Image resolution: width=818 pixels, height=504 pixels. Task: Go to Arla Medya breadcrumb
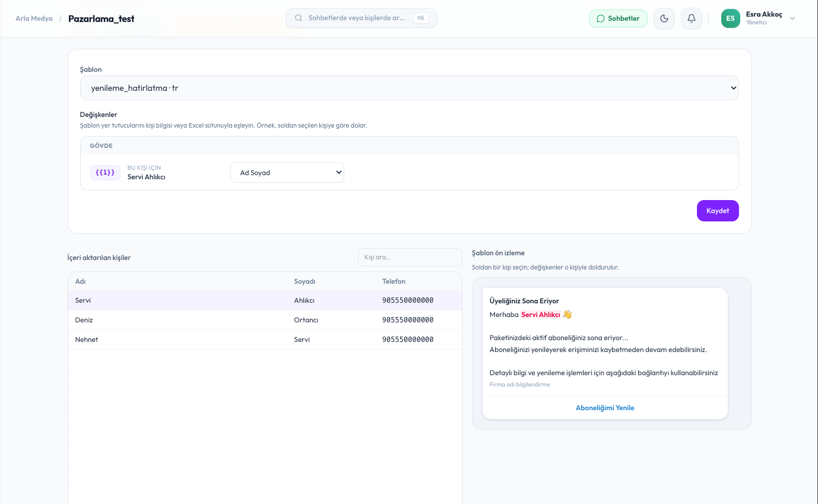pyautogui.click(x=34, y=18)
